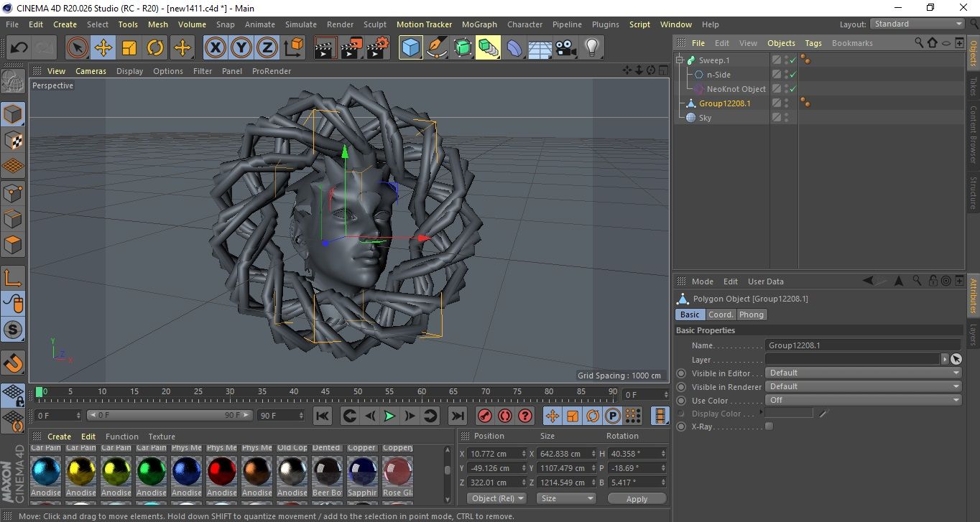
Task: Open the MoGraph menu
Action: [479, 24]
